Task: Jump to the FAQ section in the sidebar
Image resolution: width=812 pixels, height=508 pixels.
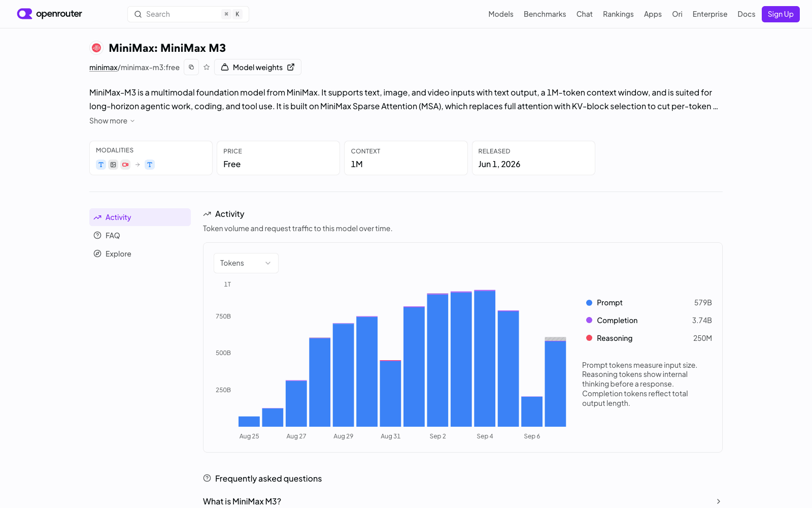Action: click(x=140, y=235)
